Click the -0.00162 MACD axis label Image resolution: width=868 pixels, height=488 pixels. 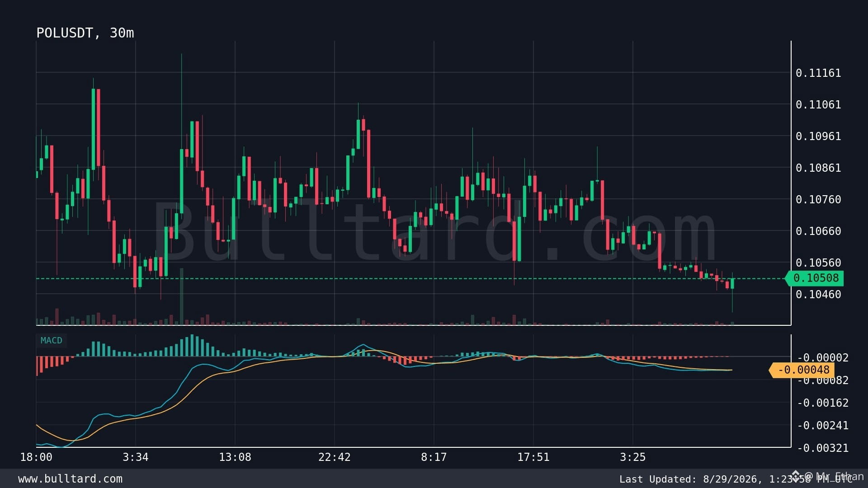tap(823, 403)
